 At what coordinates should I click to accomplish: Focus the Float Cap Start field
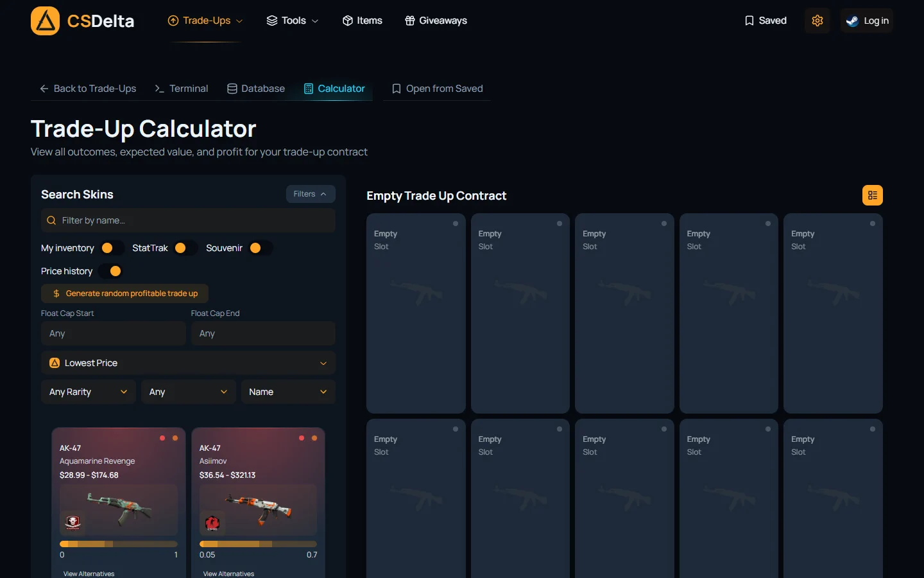(114, 333)
